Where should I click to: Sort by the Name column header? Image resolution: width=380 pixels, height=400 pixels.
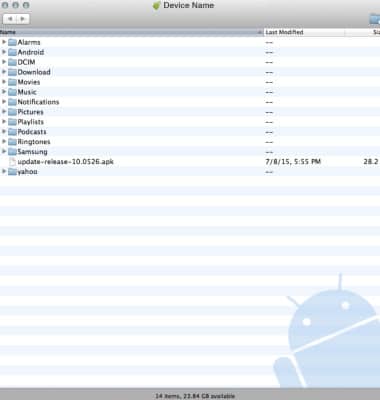tap(131, 32)
